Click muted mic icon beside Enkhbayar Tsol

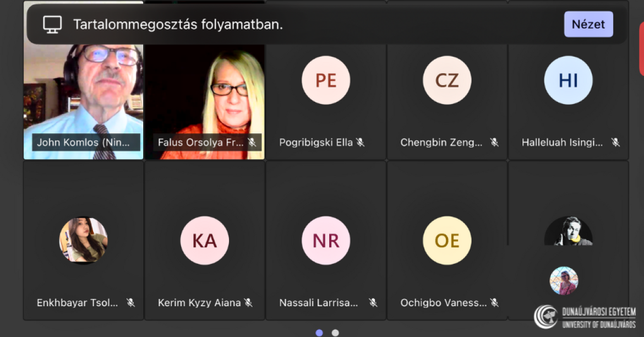[130, 302]
